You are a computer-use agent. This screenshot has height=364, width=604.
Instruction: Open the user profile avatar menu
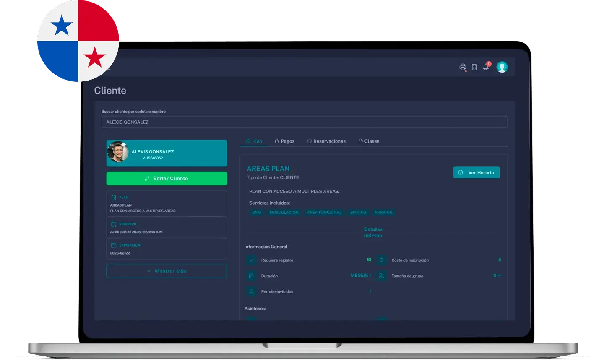click(x=502, y=67)
